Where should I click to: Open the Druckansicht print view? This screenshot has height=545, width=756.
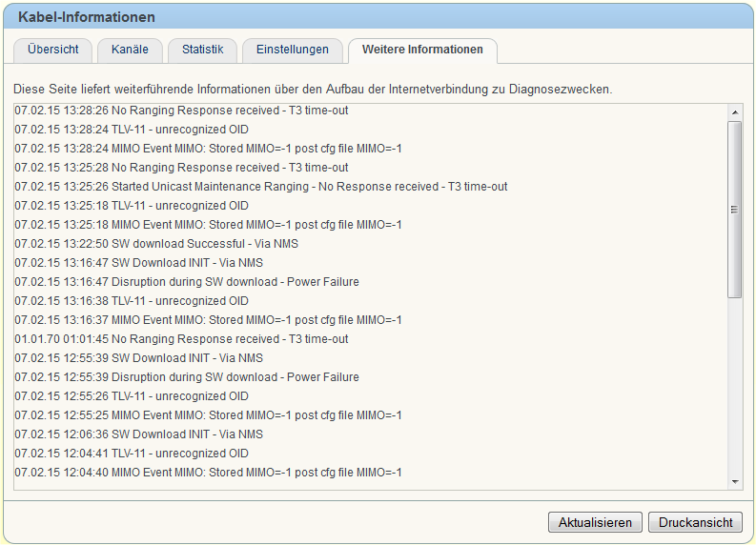(695, 522)
